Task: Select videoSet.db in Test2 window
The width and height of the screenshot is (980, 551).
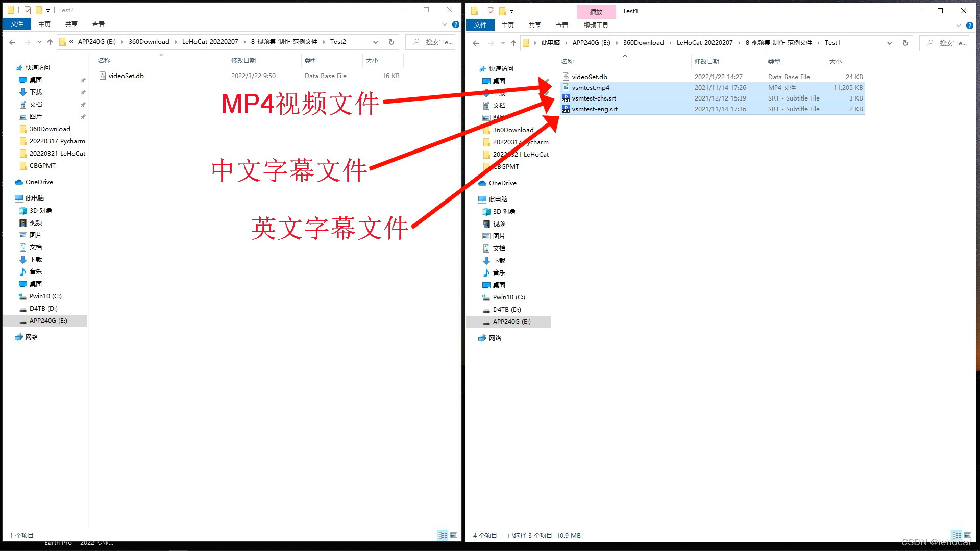Action: point(126,76)
